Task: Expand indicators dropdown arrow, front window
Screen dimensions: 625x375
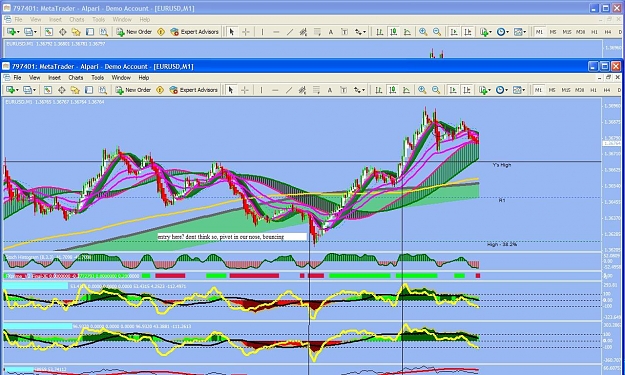Action: point(490,90)
